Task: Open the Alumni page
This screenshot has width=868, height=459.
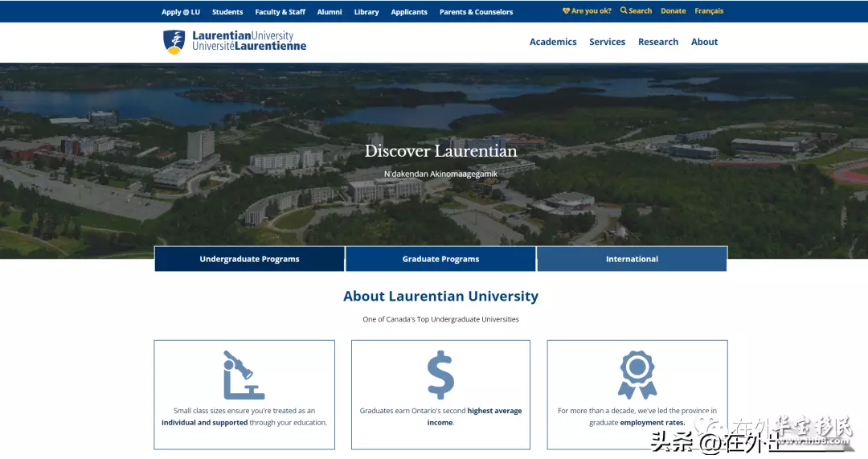Action: (330, 11)
